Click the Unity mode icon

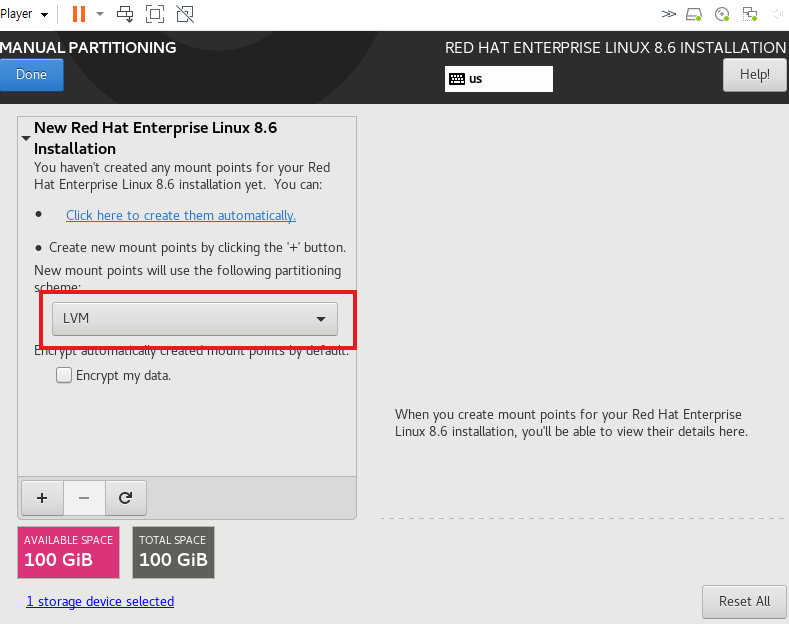(x=185, y=14)
